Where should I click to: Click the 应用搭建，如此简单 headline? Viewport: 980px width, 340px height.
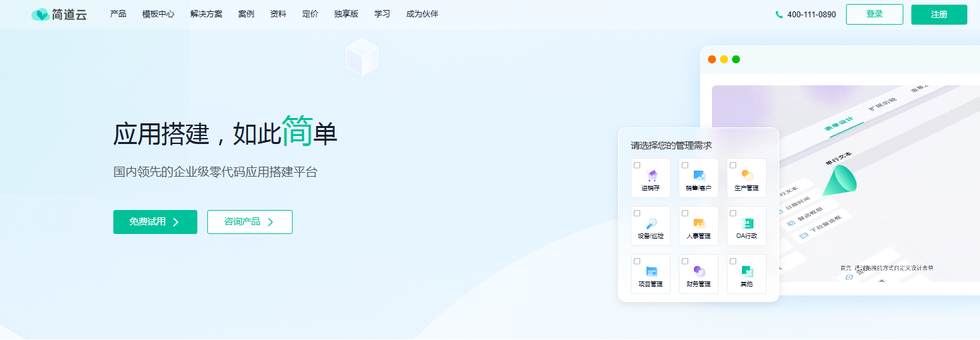click(225, 132)
